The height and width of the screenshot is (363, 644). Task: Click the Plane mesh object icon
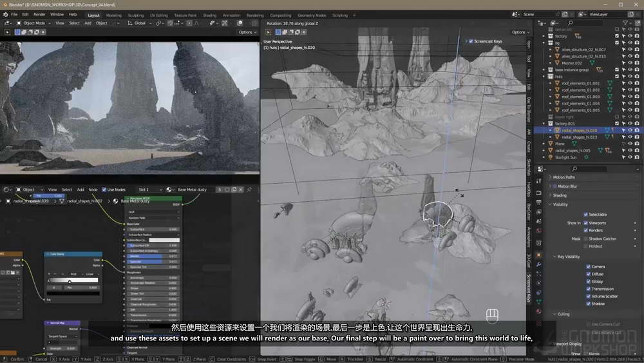pos(551,144)
